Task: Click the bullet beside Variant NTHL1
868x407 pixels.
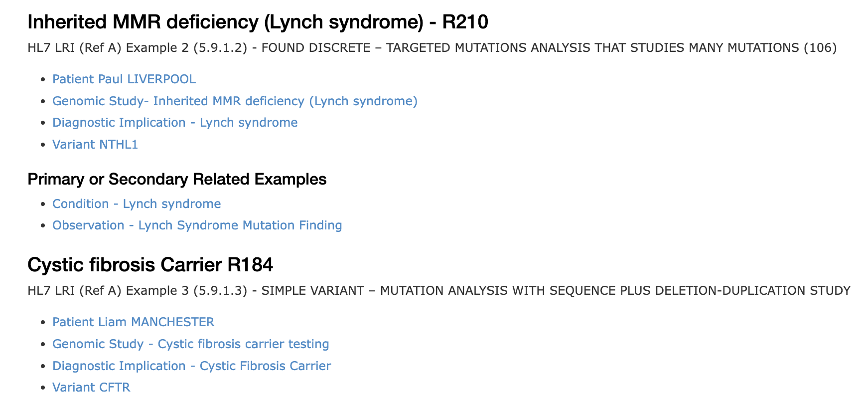Action: click(x=43, y=145)
